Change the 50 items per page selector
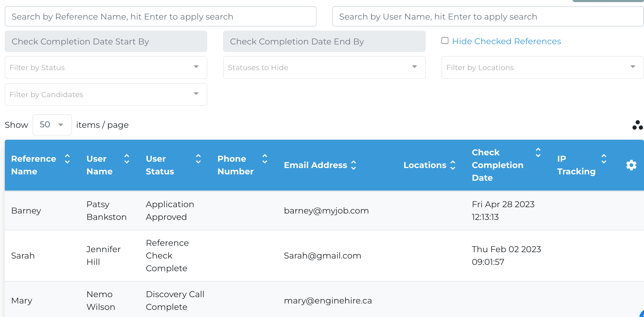 (x=52, y=125)
